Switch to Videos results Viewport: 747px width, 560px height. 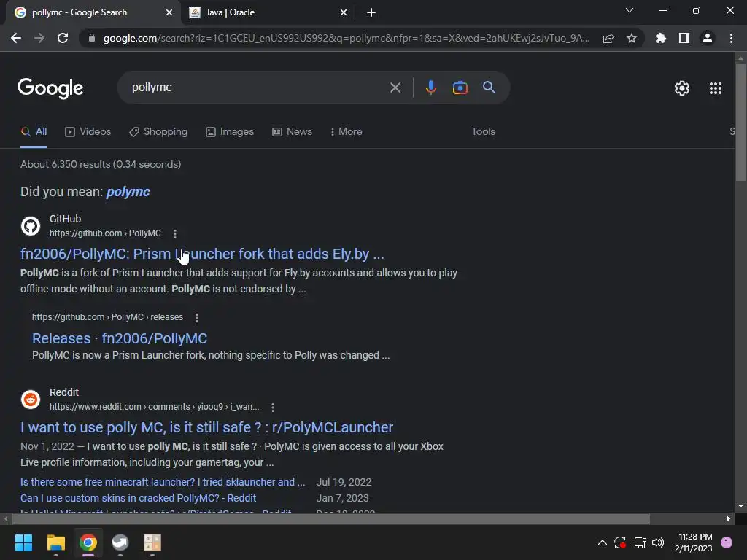[x=88, y=131]
